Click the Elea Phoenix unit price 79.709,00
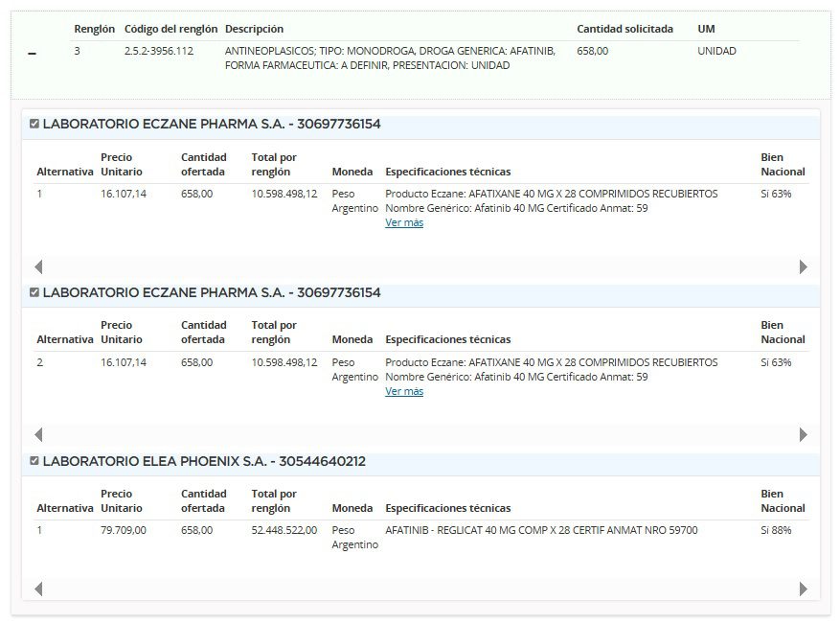Screen dimensions: 840x624 coord(124,530)
